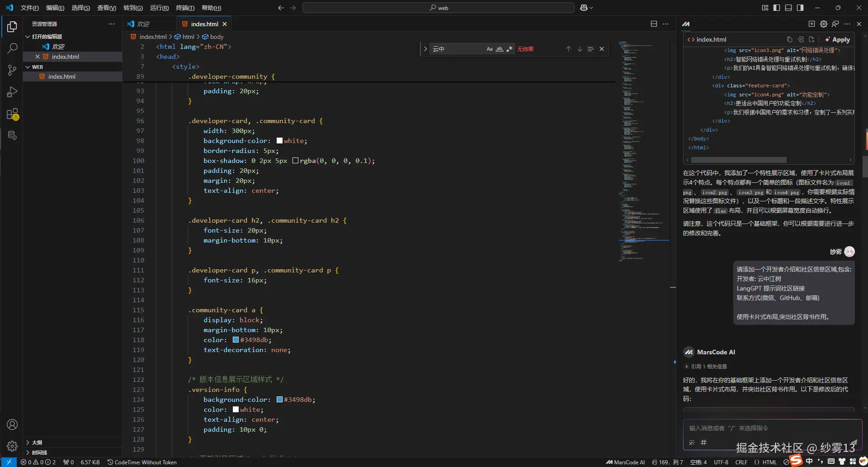Open the Search view in activity bar

(x=12, y=48)
